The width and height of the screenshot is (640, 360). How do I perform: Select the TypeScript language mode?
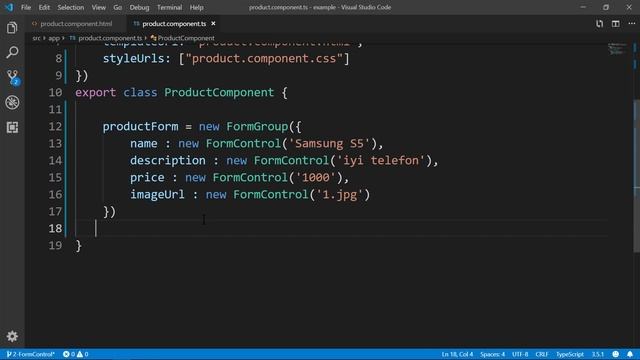[x=570, y=354]
